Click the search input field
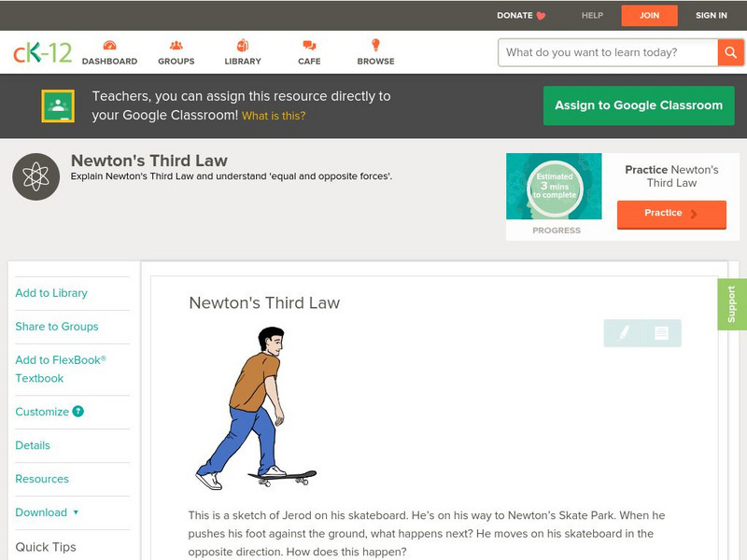 pyautogui.click(x=608, y=52)
